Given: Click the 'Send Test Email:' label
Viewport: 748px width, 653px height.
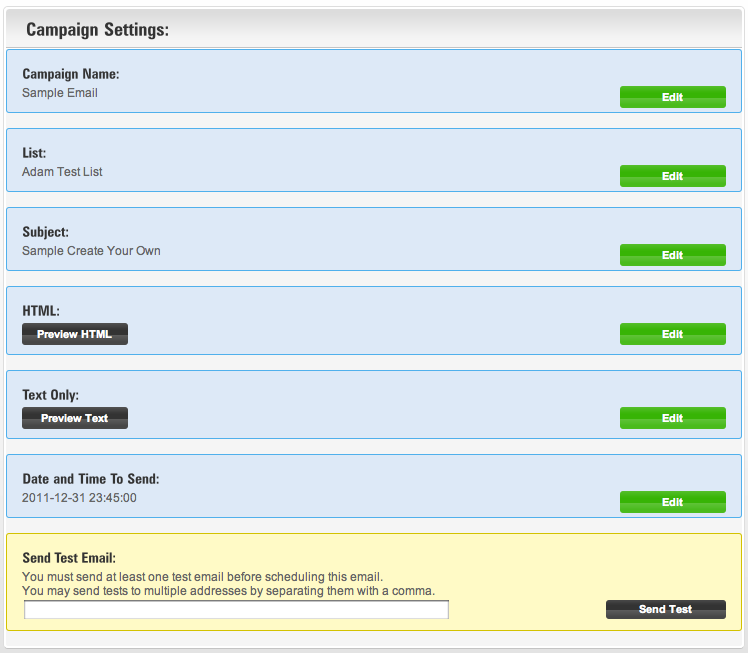Looking at the screenshot, I should coord(69,558).
